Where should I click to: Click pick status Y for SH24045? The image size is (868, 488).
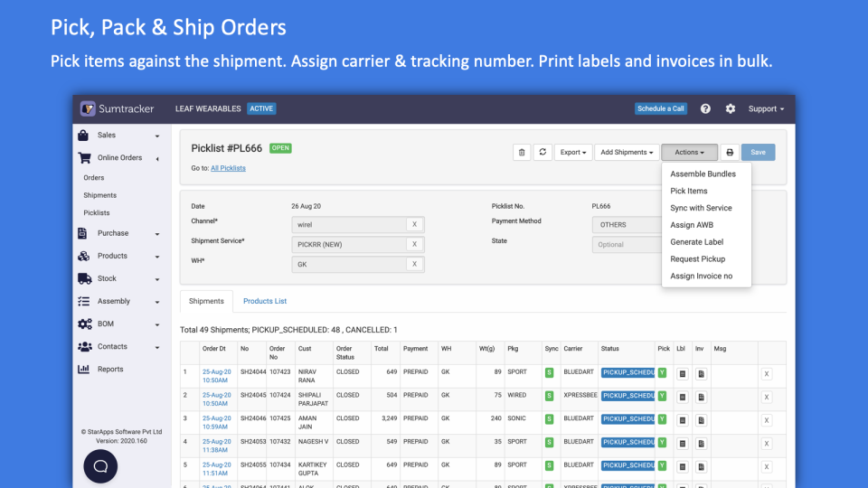tap(662, 396)
